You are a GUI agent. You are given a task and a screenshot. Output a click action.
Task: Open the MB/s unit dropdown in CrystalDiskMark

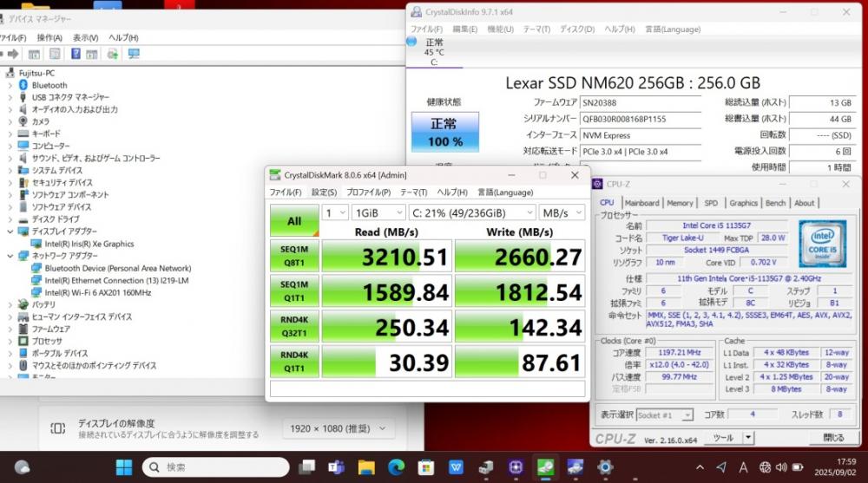tap(562, 213)
